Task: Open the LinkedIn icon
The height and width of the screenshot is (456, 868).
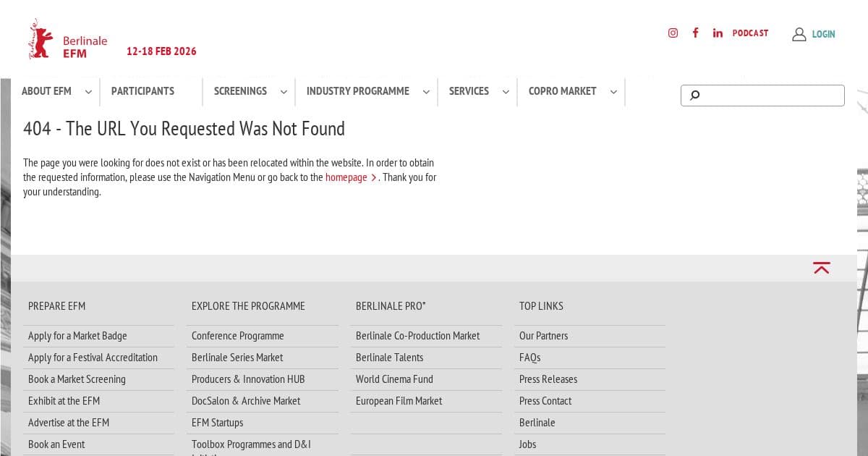Action: tap(718, 33)
